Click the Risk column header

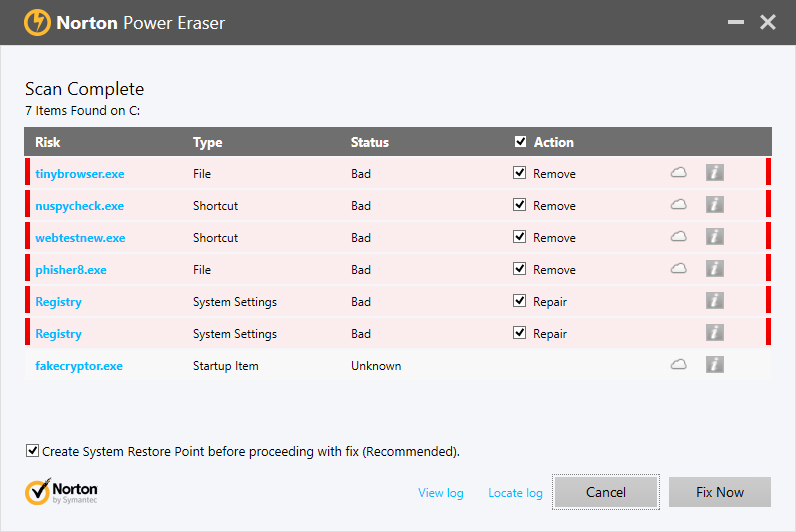[x=48, y=142]
